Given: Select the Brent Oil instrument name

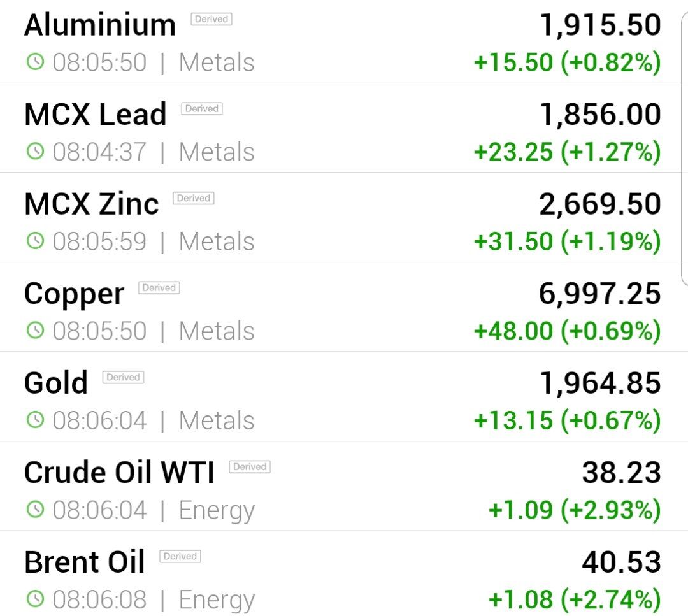Looking at the screenshot, I should coord(84,562).
